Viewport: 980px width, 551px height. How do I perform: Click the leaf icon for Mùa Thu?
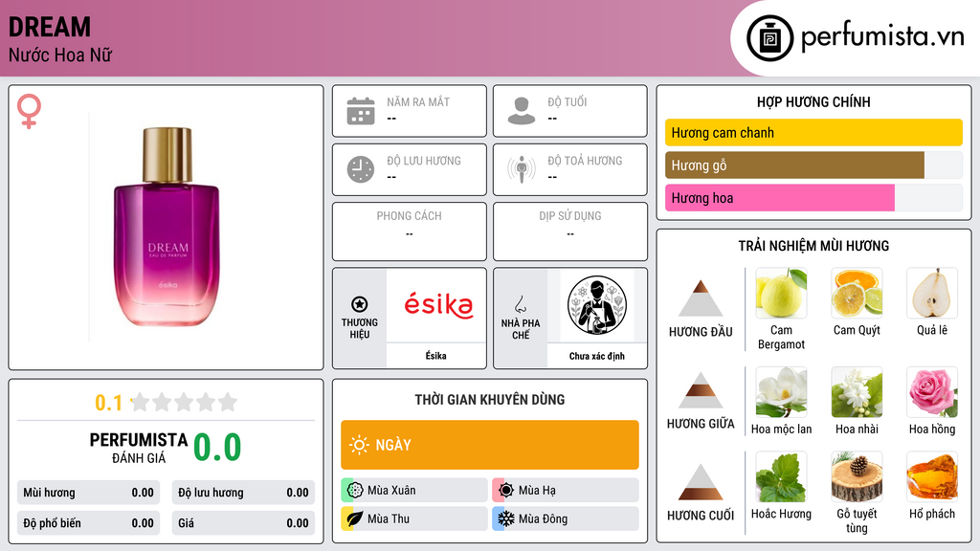click(x=355, y=518)
